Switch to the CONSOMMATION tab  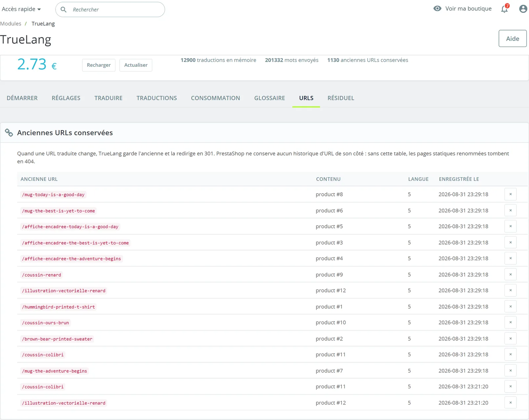point(216,98)
